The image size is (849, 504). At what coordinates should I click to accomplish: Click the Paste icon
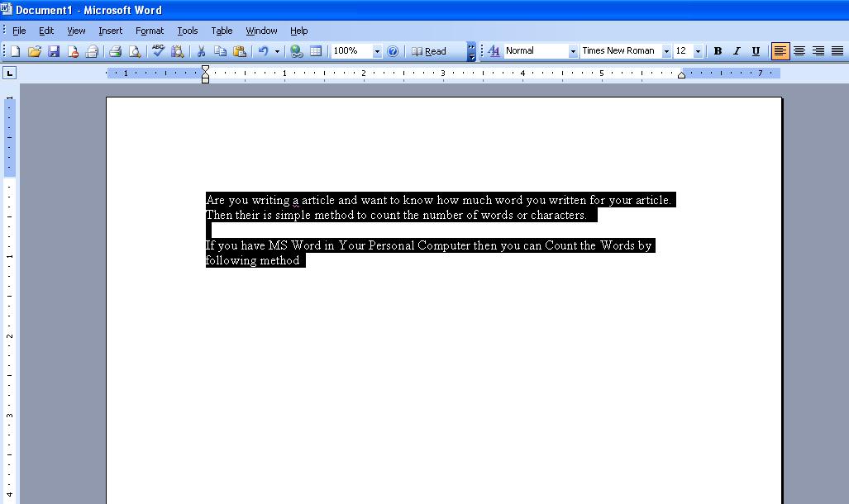pyautogui.click(x=240, y=50)
